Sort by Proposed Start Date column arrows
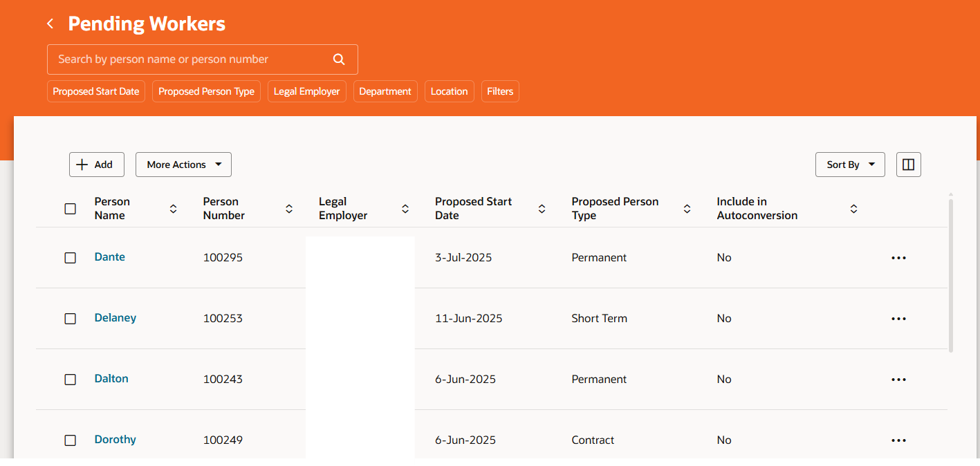The image size is (980, 466). [542, 209]
